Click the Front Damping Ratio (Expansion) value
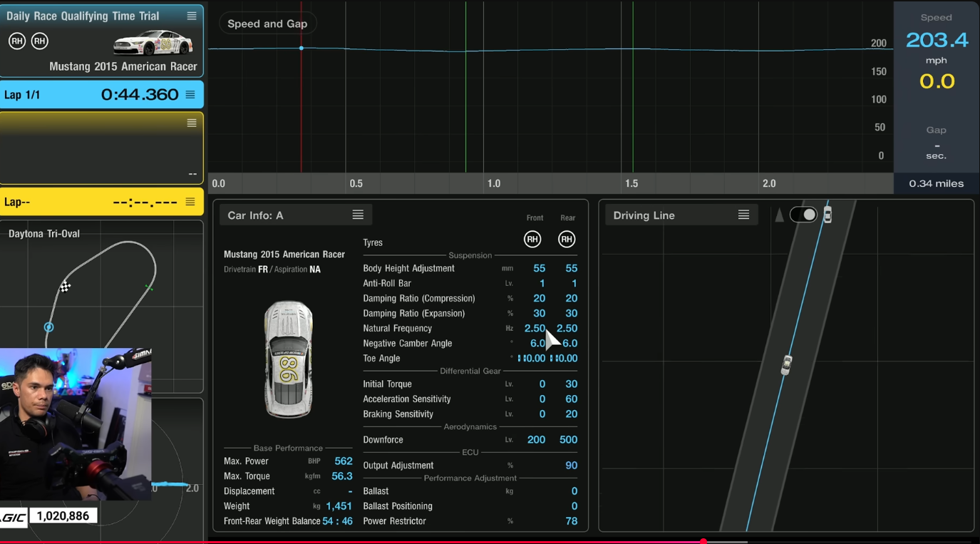980x544 pixels. coord(539,313)
